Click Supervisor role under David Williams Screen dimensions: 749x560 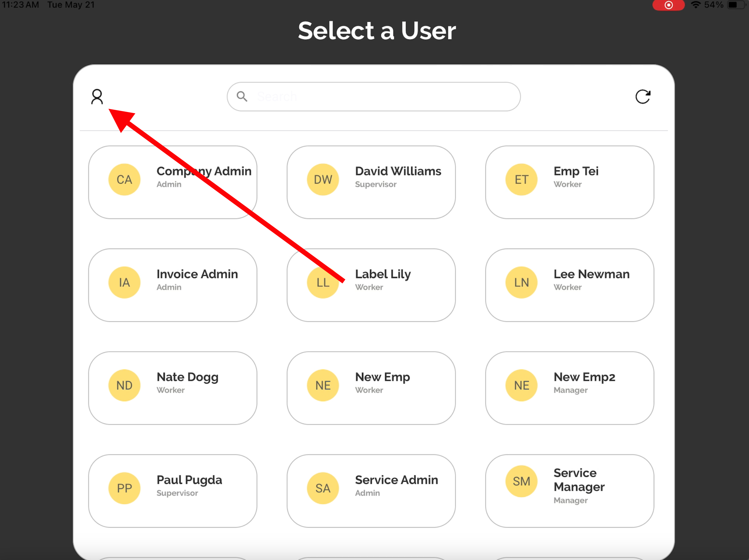tap(375, 184)
